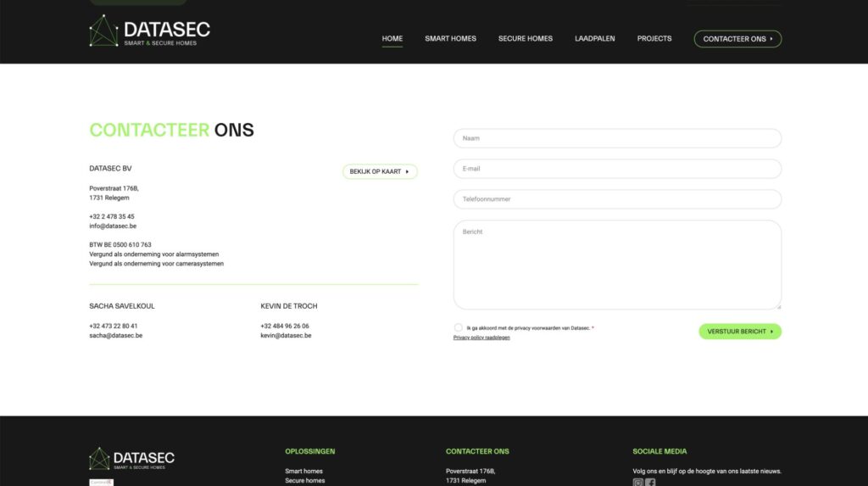The image size is (868, 486).
Task: Open the Projects menu item
Action: click(654, 39)
